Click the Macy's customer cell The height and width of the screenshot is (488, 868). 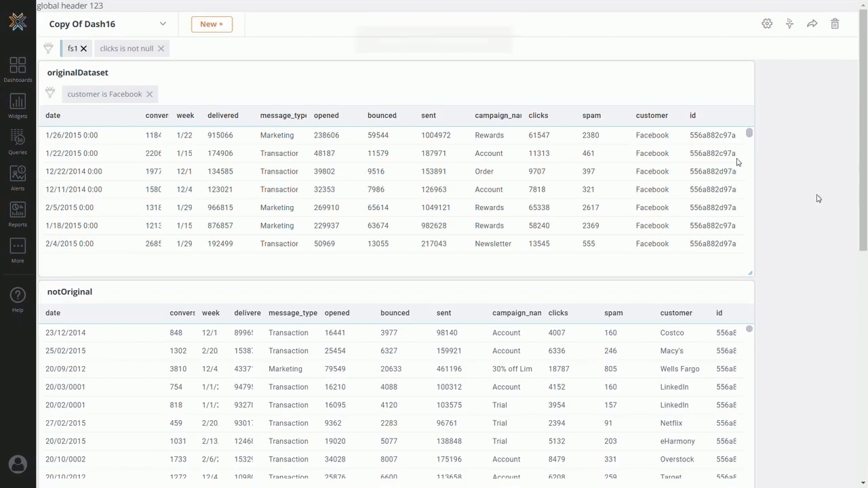673,351
